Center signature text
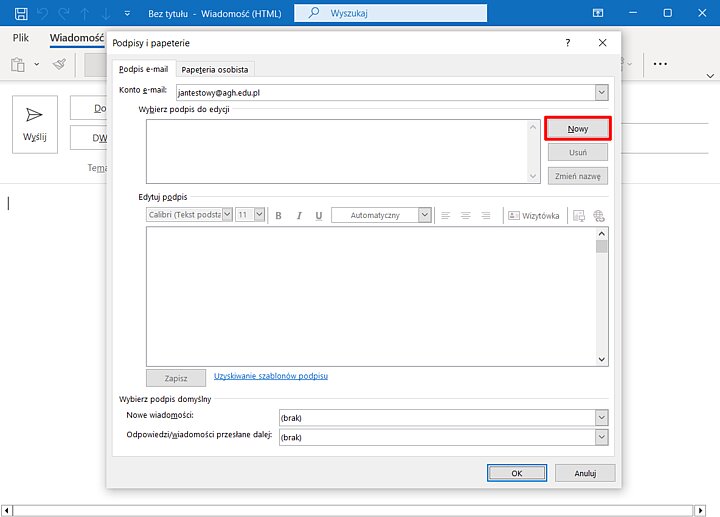This screenshot has height=517, width=720. click(x=466, y=215)
